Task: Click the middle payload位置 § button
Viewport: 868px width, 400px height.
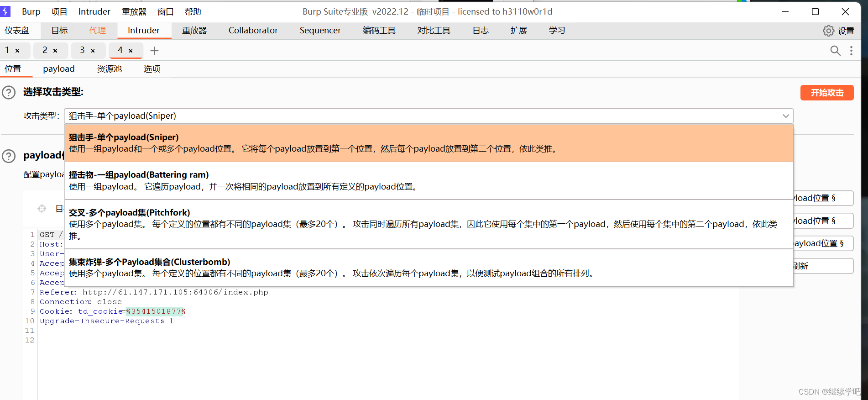Action: point(823,221)
